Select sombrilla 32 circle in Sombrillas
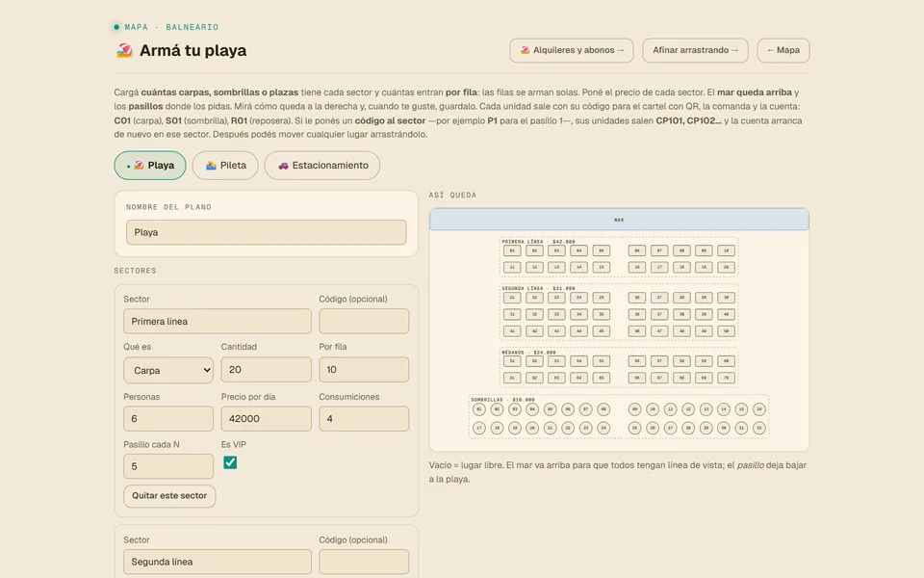924x578 pixels. 759,428
